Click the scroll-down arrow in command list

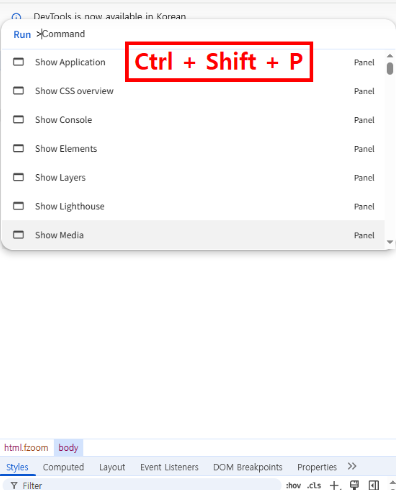tap(390, 242)
